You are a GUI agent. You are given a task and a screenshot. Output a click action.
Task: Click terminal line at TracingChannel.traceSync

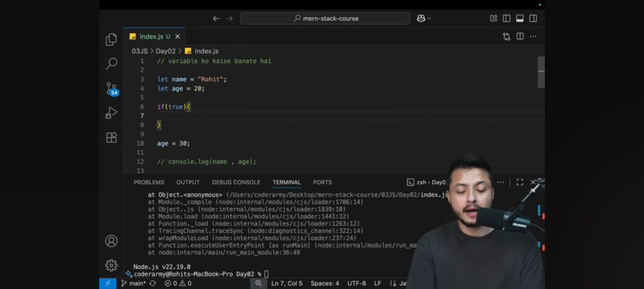point(255,231)
